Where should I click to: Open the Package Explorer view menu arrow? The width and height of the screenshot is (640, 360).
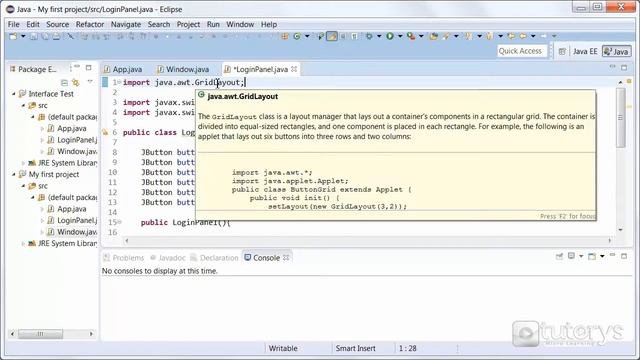pyautogui.click(x=90, y=82)
